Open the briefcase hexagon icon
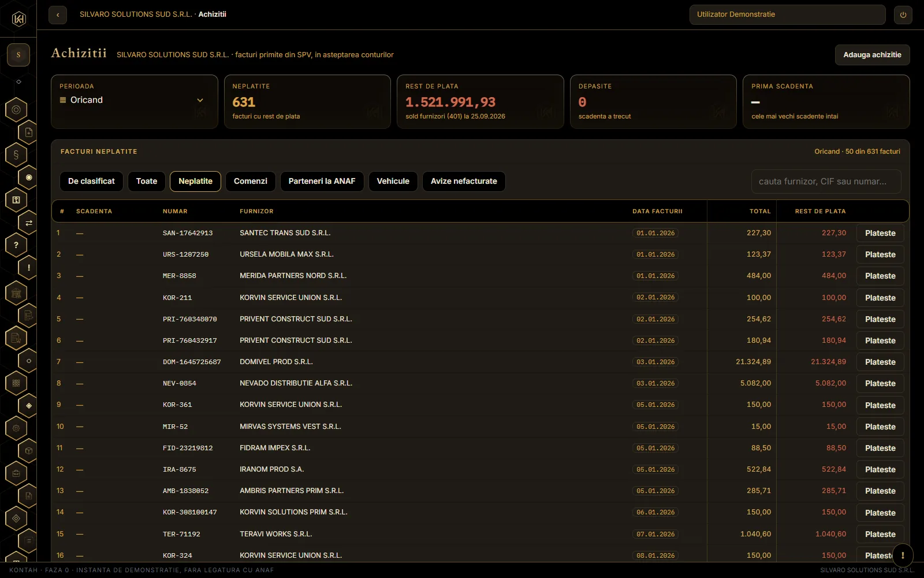The image size is (924, 578). 16,473
